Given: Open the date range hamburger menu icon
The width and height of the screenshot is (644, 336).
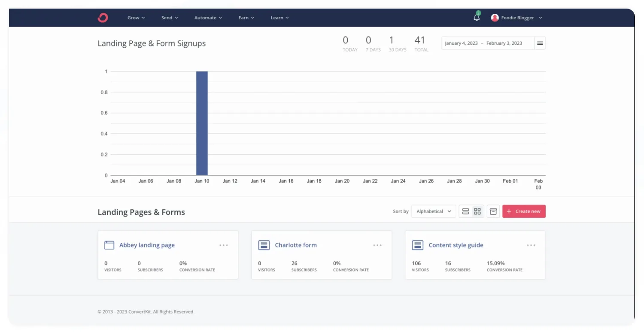Looking at the screenshot, I should pos(540,43).
